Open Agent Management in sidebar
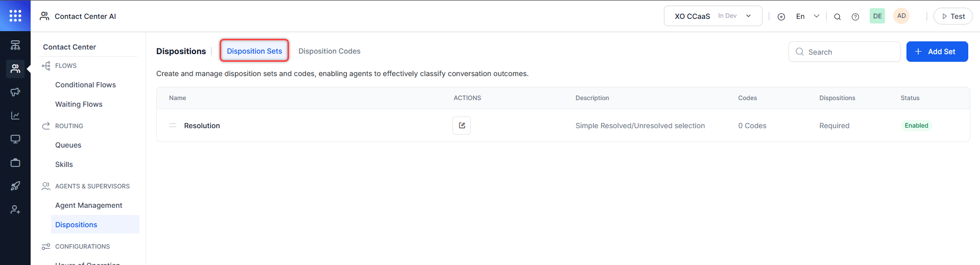 [x=89, y=205]
